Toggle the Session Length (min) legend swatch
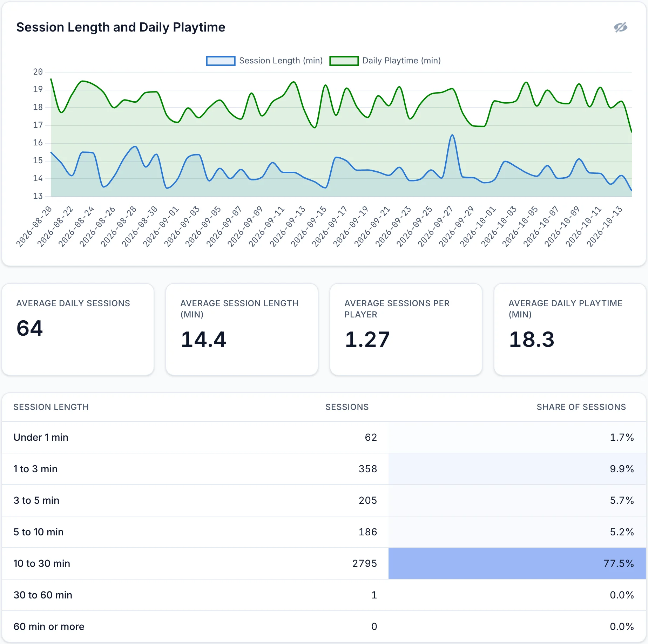 point(221,61)
